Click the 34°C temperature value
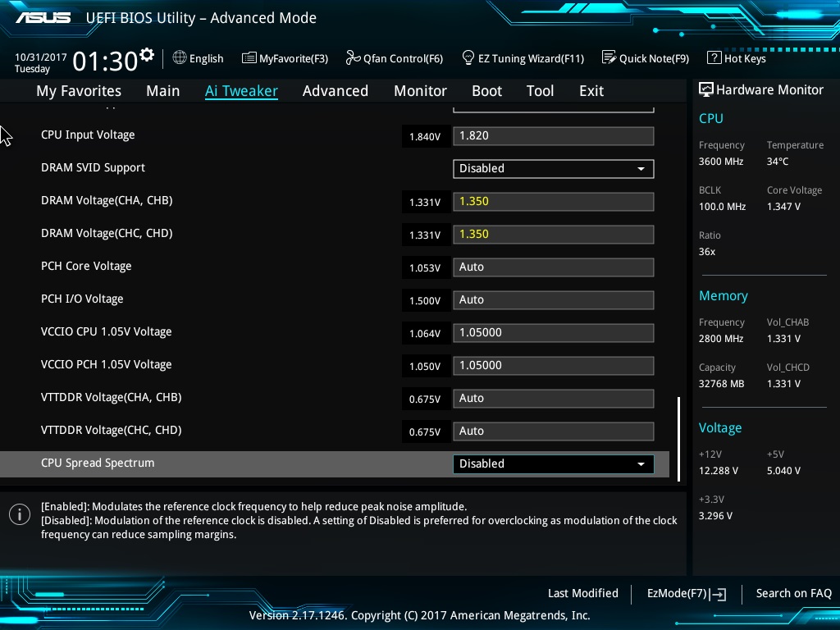This screenshot has width=840, height=630. pos(778,162)
